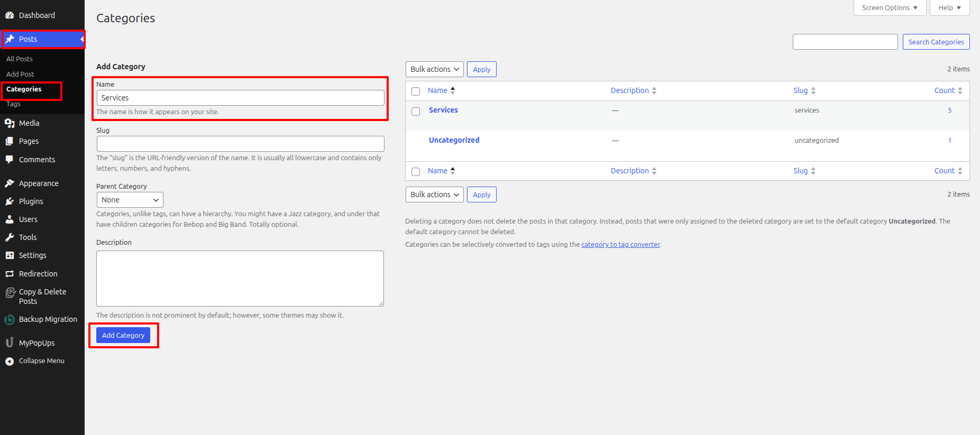Click the Backup Migration icon
Image resolution: width=980 pixels, height=435 pixels.
10,319
